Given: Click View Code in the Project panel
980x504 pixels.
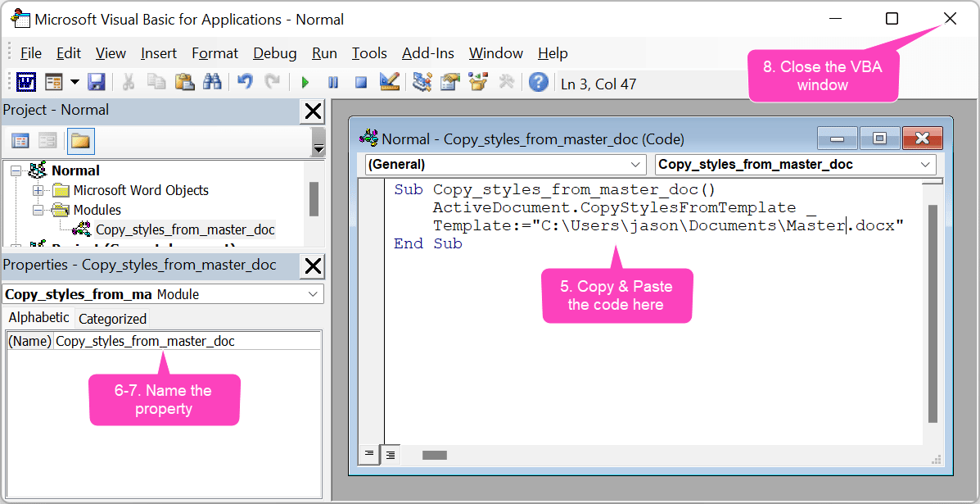Looking at the screenshot, I should click(x=20, y=141).
